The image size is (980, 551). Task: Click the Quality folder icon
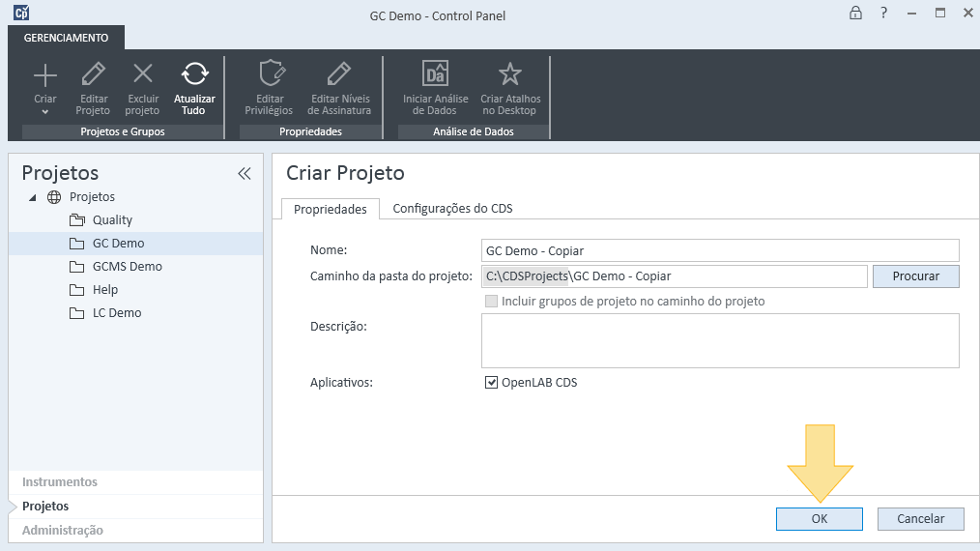click(77, 220)
